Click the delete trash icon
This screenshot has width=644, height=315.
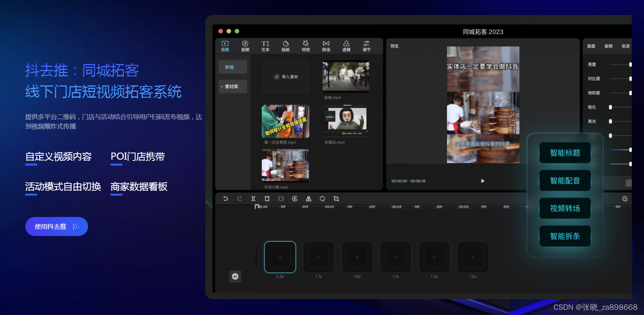[267, 198]
